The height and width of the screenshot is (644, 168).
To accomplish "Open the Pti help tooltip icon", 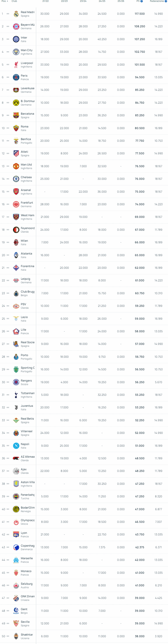I will pos(141,1).
